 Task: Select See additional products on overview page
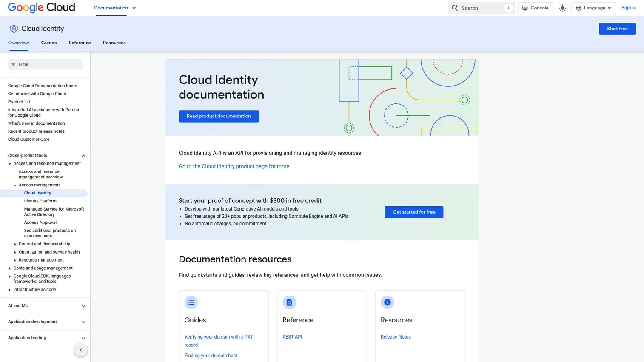50,233
